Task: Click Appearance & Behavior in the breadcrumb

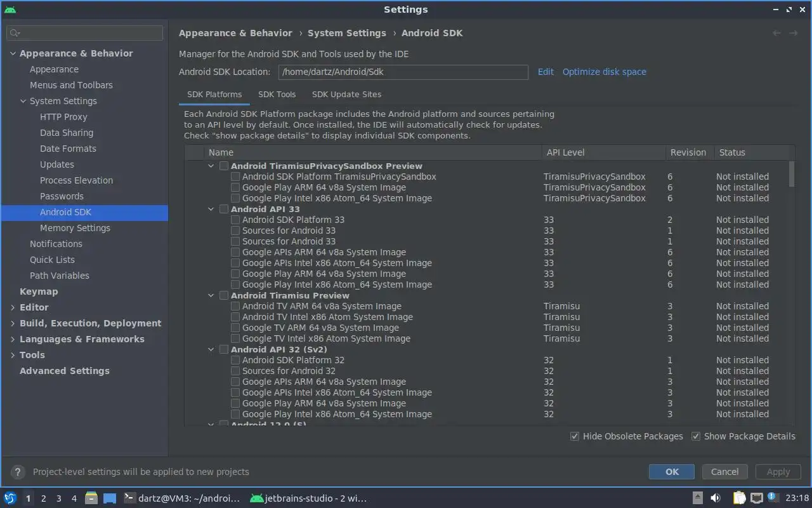Action: pos(235,33)
